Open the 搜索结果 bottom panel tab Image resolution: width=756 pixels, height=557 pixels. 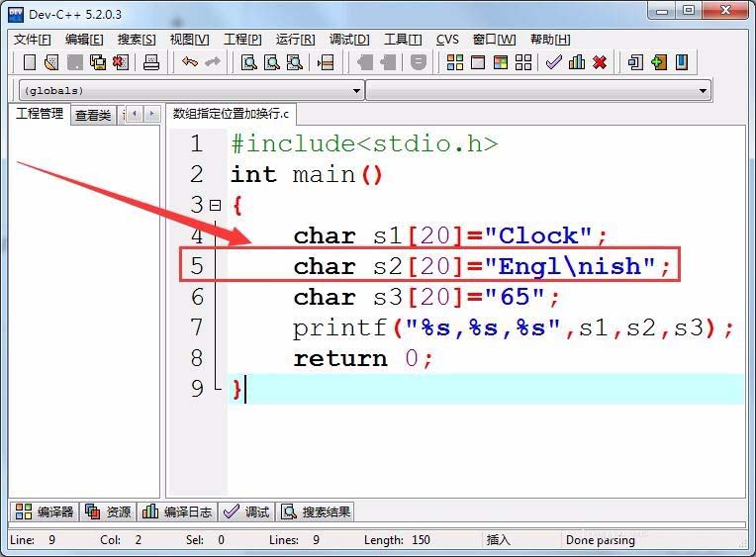317,511
